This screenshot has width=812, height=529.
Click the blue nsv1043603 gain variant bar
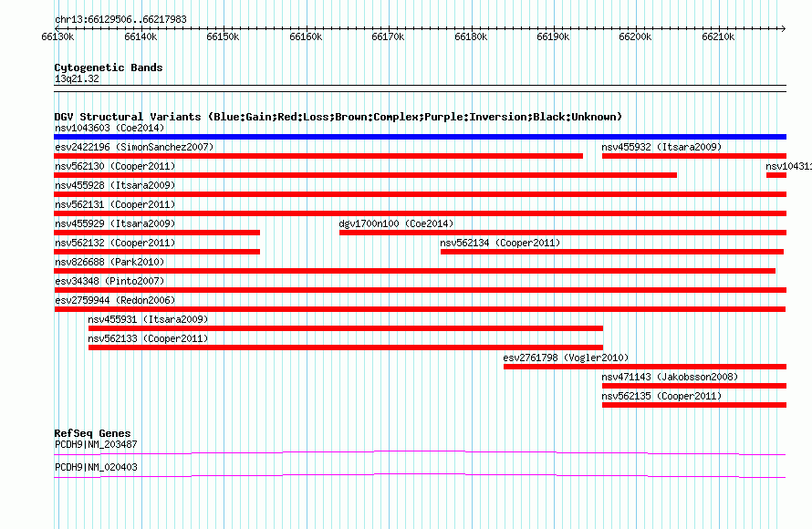(420, 137)
